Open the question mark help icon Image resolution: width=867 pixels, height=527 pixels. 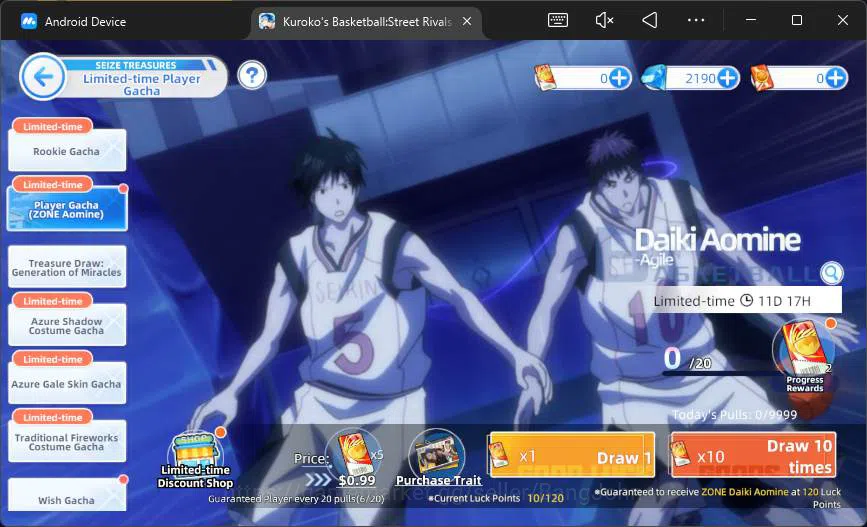pyautogui.click(x=252, y=75)
